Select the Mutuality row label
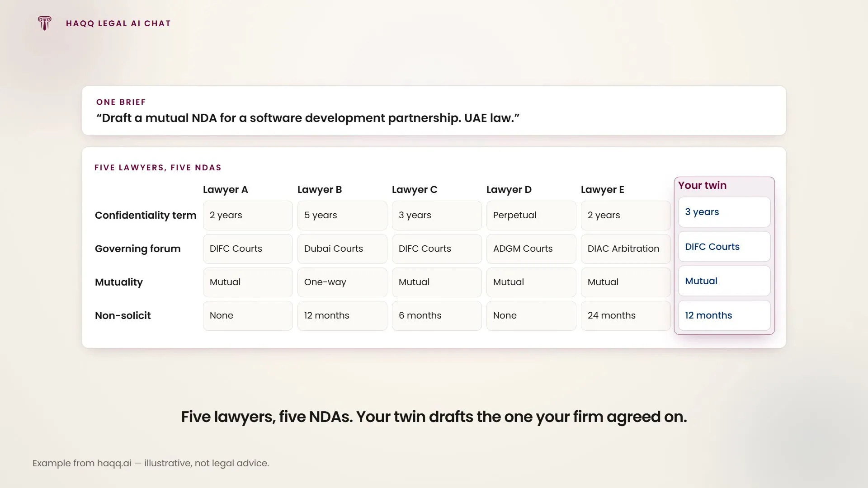Viewport: 868px width, 488px height. pos(118,282)
